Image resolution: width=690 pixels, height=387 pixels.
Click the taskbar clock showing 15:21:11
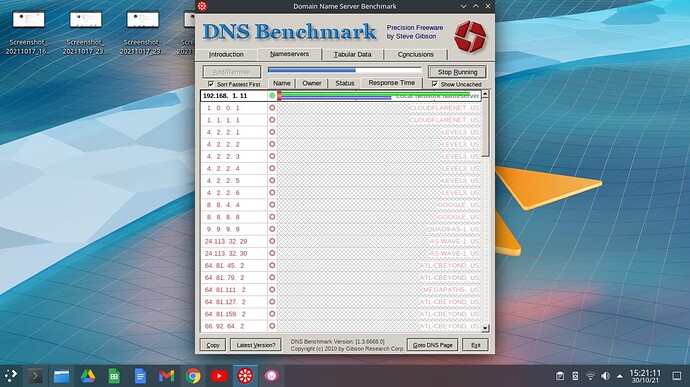tap(645, 376)
